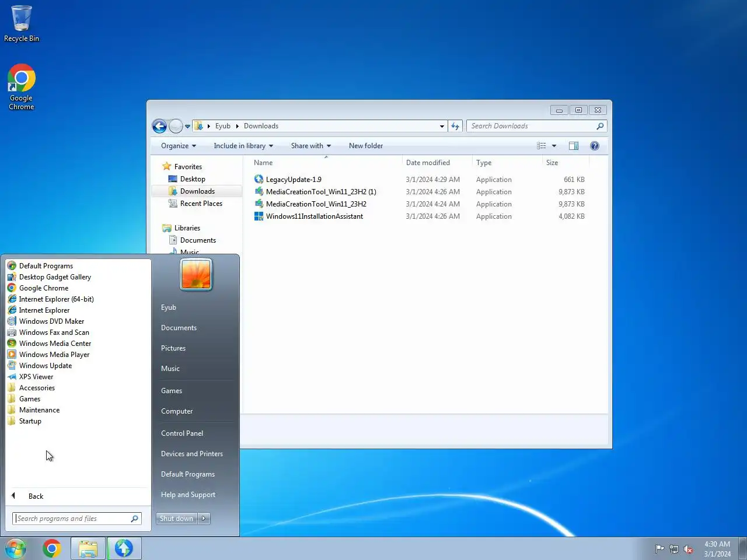Viewport: 747px width, 560px height.
Task: Sort files by Name column
Action: (x=327, y=163)
